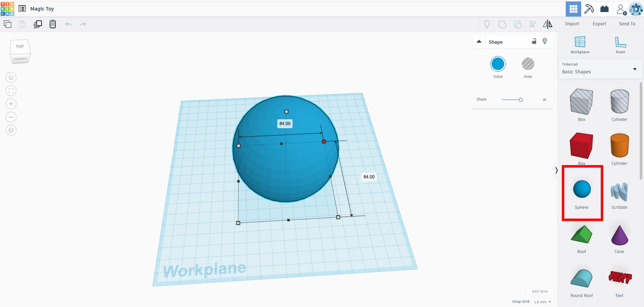Pick the purple Cone shape thumbnail
The width and height of the screenshot is (644, 307).
click(619, 236)
